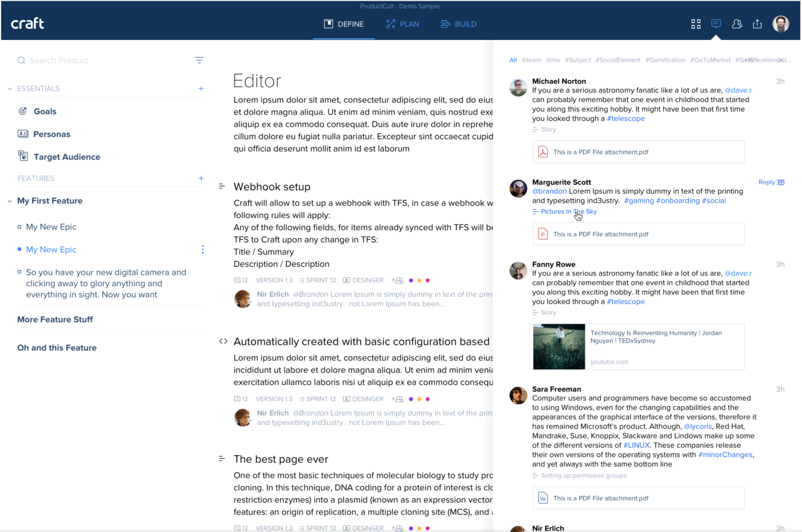Switch to the PLAN tab

point(403,24)
